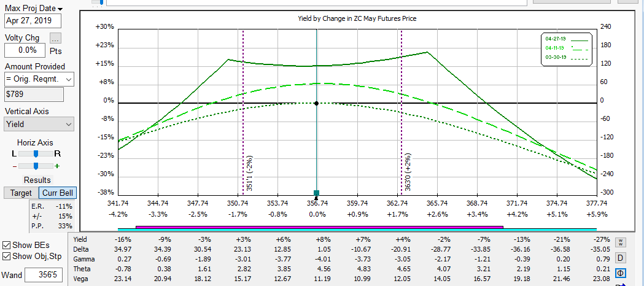Image resolution: width=644 pixels, height=286 pixels.
Task: Click the Apr 27, 2019 date field
Action: click(33, 21)
